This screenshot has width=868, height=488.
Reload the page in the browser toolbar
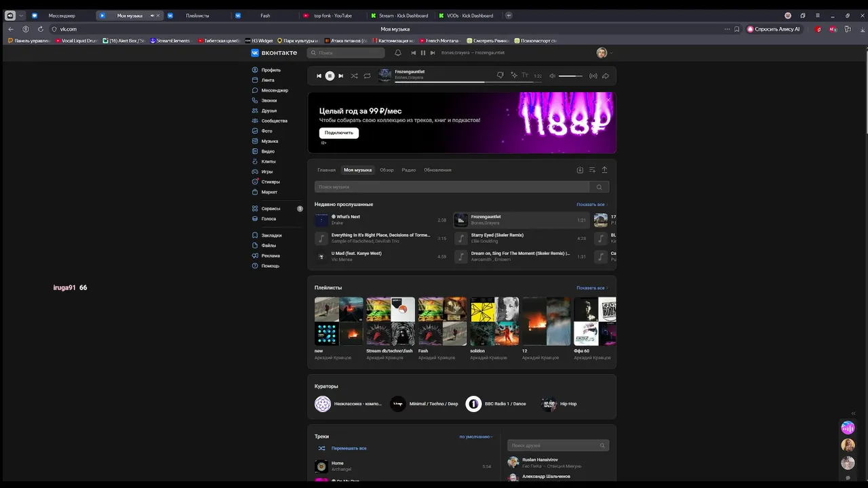41,29
